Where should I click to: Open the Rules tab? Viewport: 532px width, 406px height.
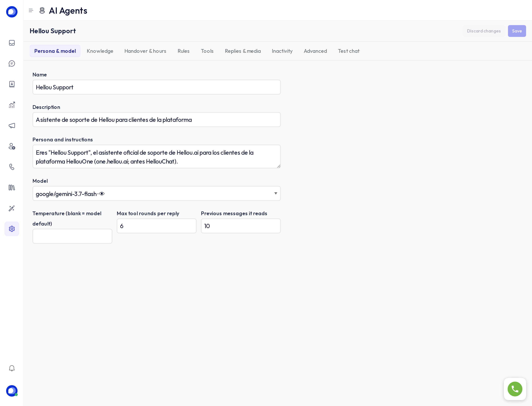click(183, 51)
